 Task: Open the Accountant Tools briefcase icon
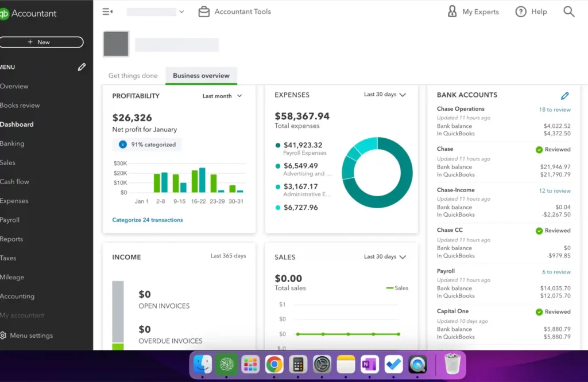point(204,11)
